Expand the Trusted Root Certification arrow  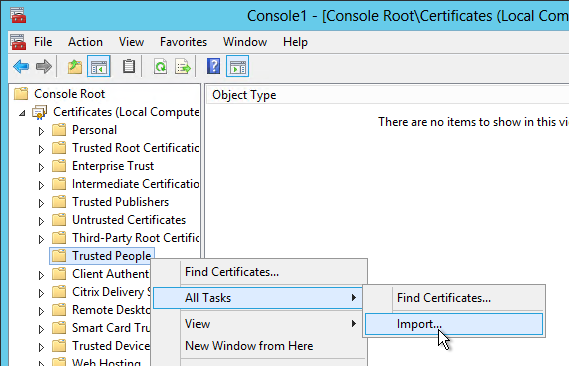click(x=41, y=149)
